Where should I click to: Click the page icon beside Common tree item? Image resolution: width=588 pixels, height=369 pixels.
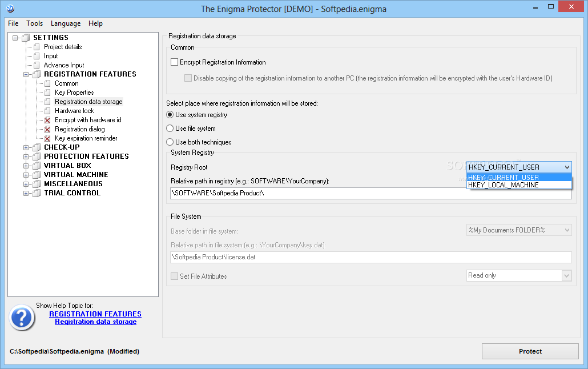[x=47, y=83]
